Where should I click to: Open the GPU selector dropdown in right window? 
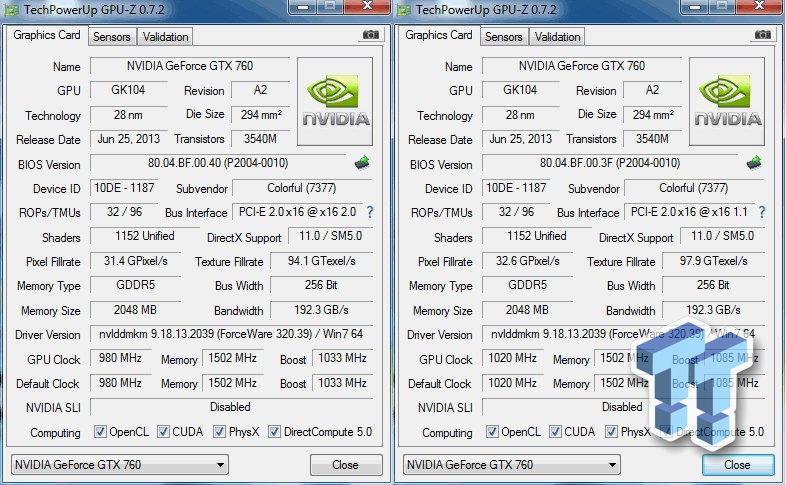click(x=512, y=464)
